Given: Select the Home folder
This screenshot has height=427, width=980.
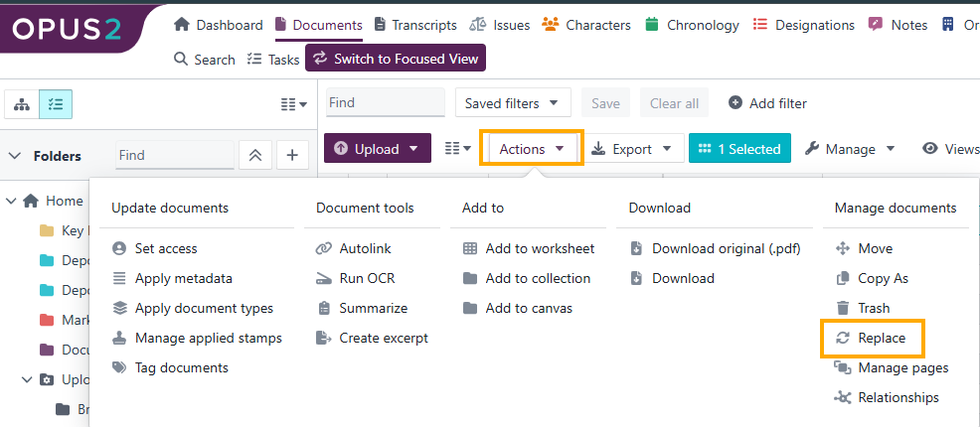Looking at the screenshot, I should pyautogui.click(x=53, y=201).
